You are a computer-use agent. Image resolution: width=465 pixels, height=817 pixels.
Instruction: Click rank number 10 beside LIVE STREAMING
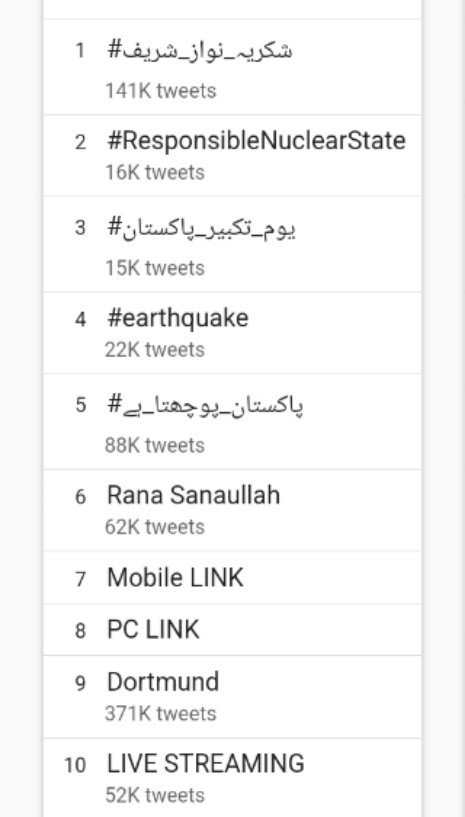(75, 765)
